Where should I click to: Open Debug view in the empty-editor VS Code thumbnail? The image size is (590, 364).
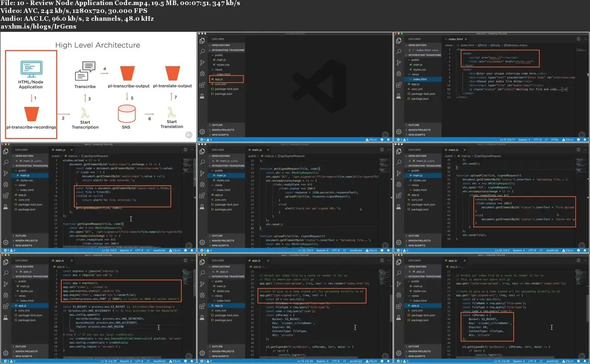(x=202, y=74)
